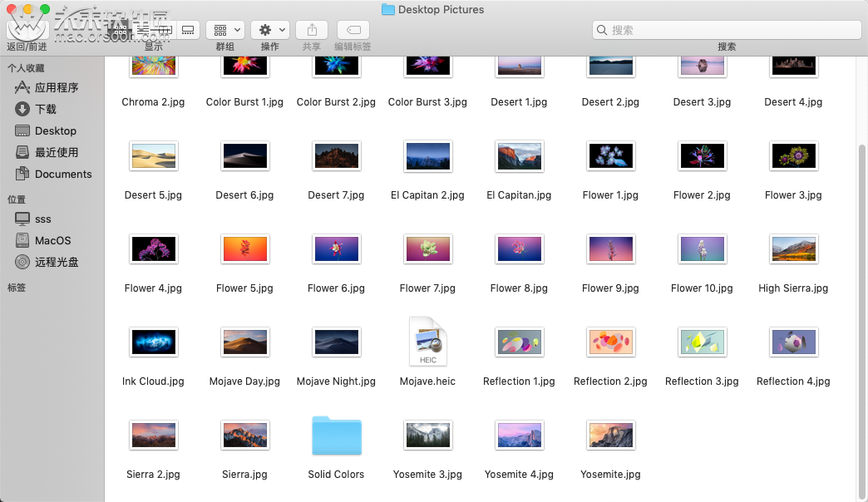The width and height of the screenshot is (868, 502).
Task: Select the Flower 4.jpg thumbnail
Action: [x=153, y=249]
